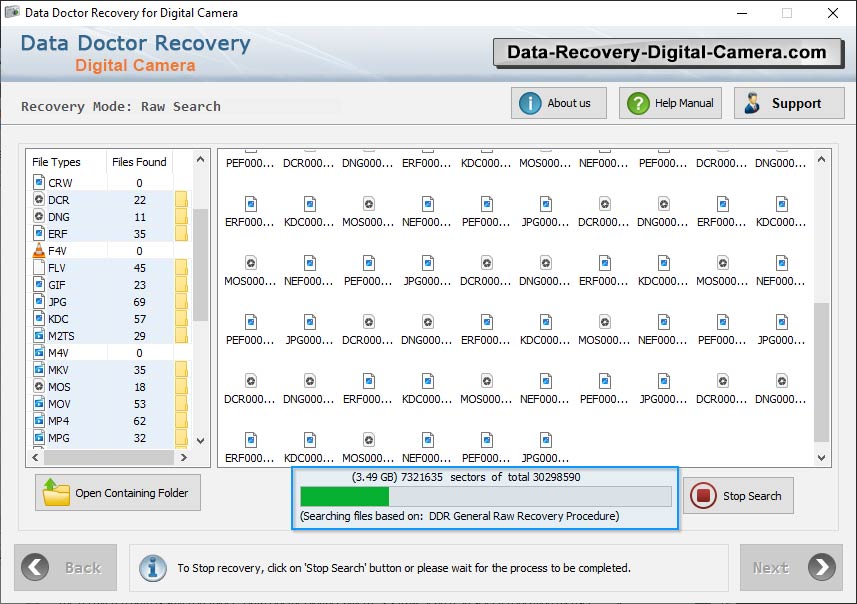Click the file types list scroll-right arrow
The width and height of the screenshot is (857, 604).
184,457
